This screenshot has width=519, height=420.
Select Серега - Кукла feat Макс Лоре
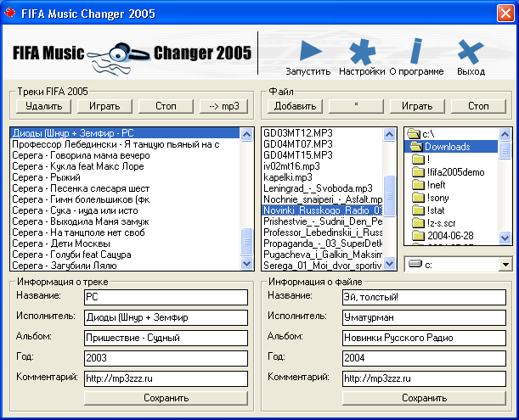pyautogui.click(x=125, y=166)
